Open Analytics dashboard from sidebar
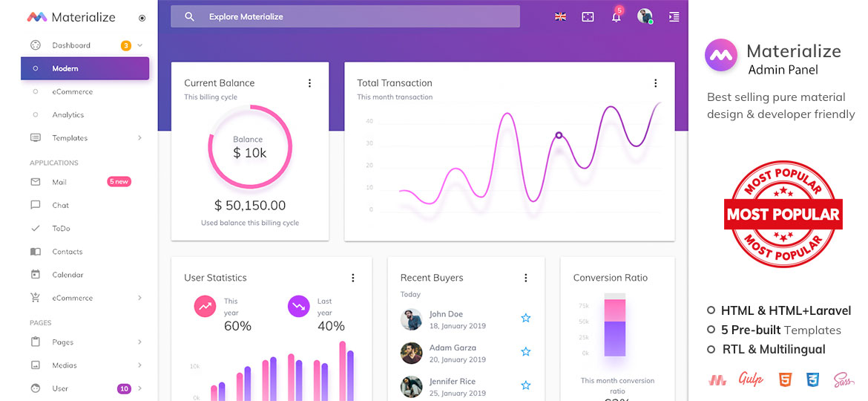Screen dimensions: 868x401 (68, 115)
